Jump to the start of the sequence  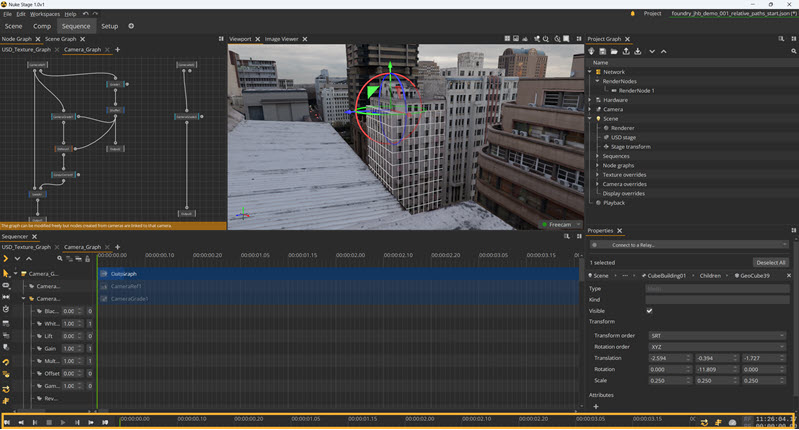pyautogui.click(x=7, y=422)
